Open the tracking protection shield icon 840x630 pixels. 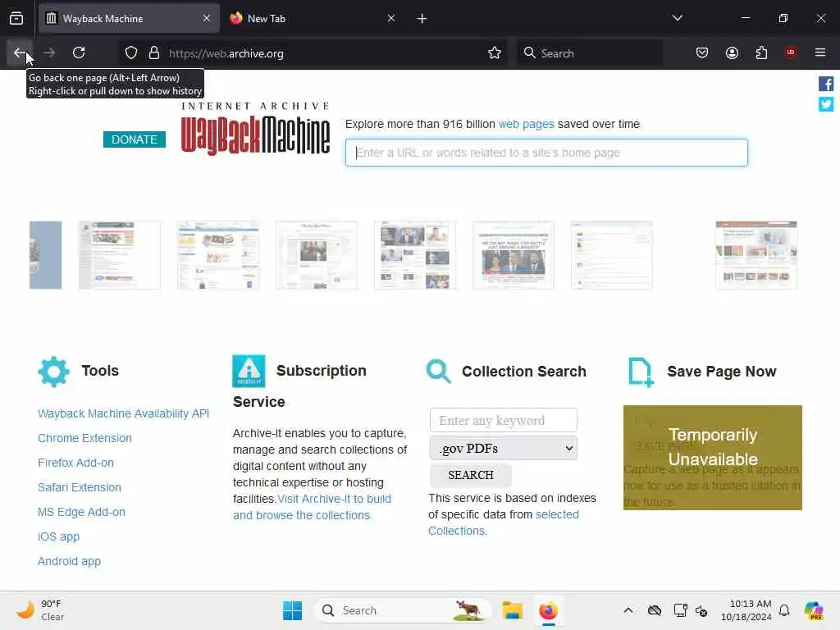(x=131, y=53)
